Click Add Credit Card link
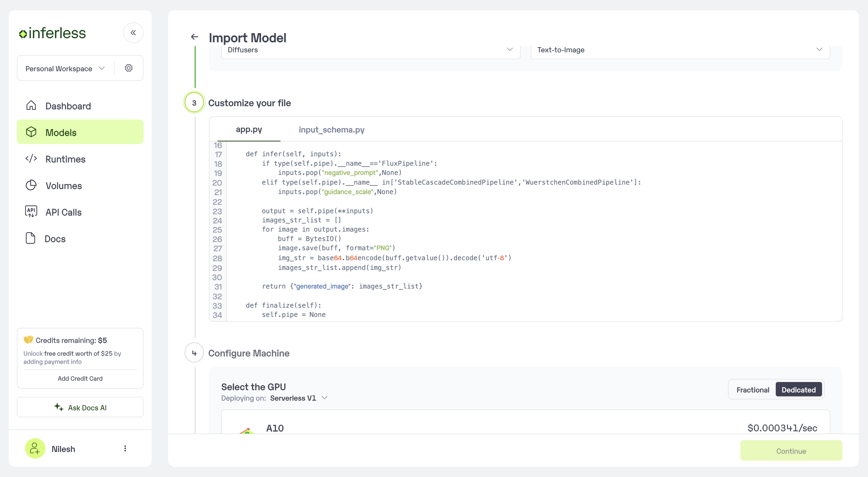Image resolution: width=868 pixels, height=477 pixels. (80, 378)
